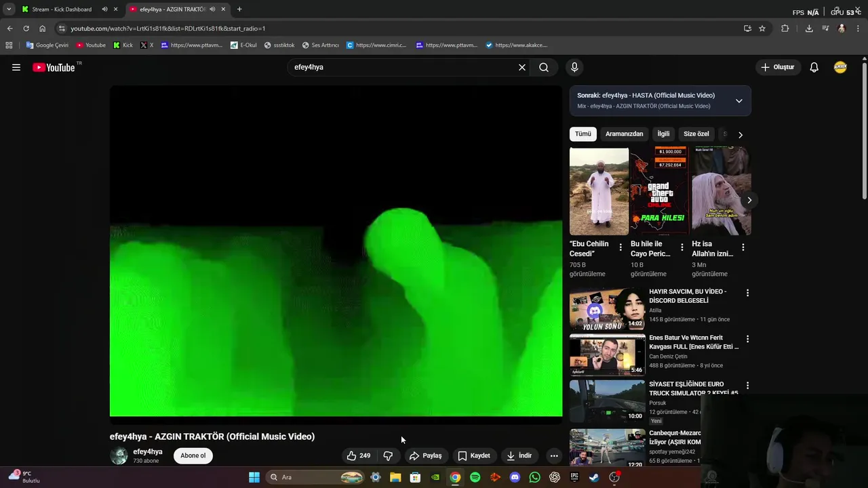Like the AZGIN TRAKTÖR video
The width and height of the screenshot is (868, 488).
pyautogui.click(x=358, y=455)
